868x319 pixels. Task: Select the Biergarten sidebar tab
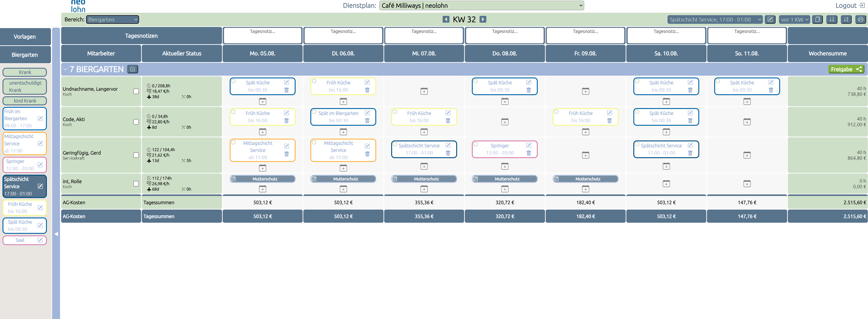[25, 55]
